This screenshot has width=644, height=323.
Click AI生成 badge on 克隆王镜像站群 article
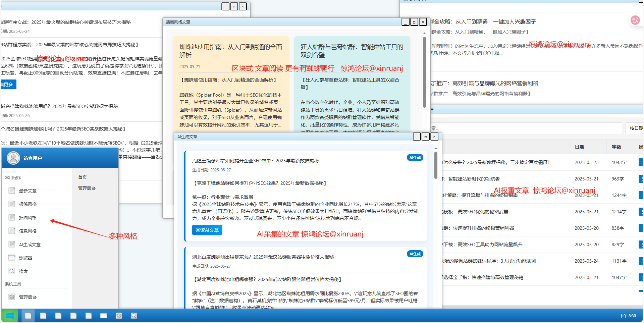pos(415,158)
